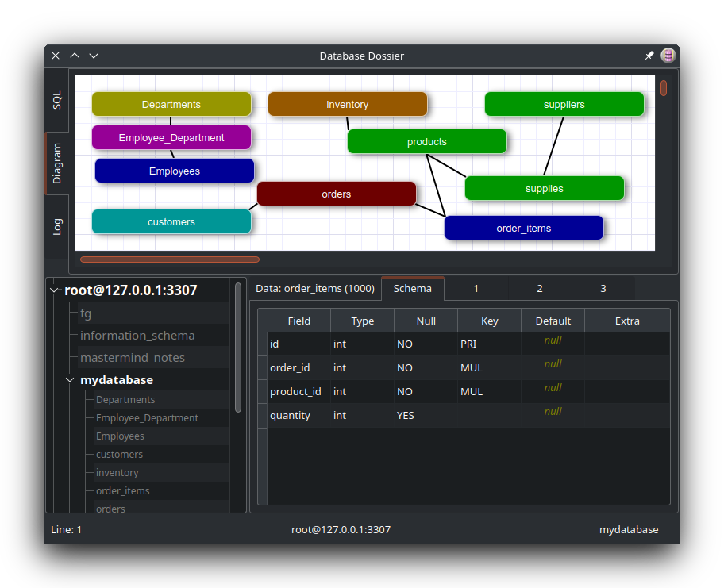Click the products diagram node
Image resolution: width=724 pixels, height=588 pixels.
426,141
